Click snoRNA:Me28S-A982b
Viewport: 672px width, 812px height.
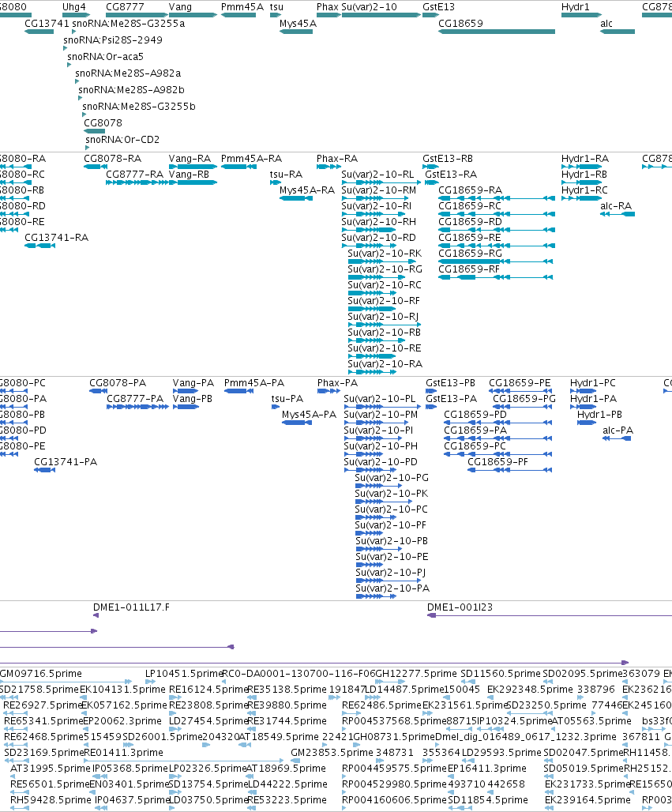point(132,89)
